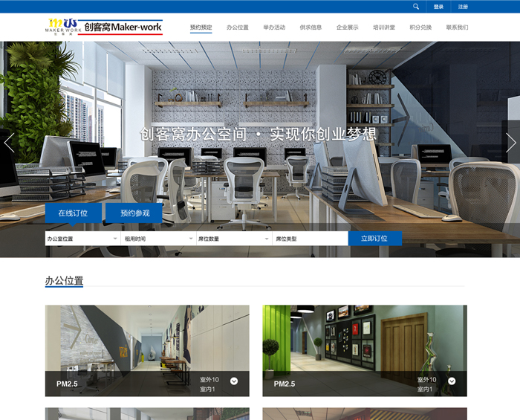Open the 办公室位置 dropdown
Viewport: 520px width, 420px height.
82,239
